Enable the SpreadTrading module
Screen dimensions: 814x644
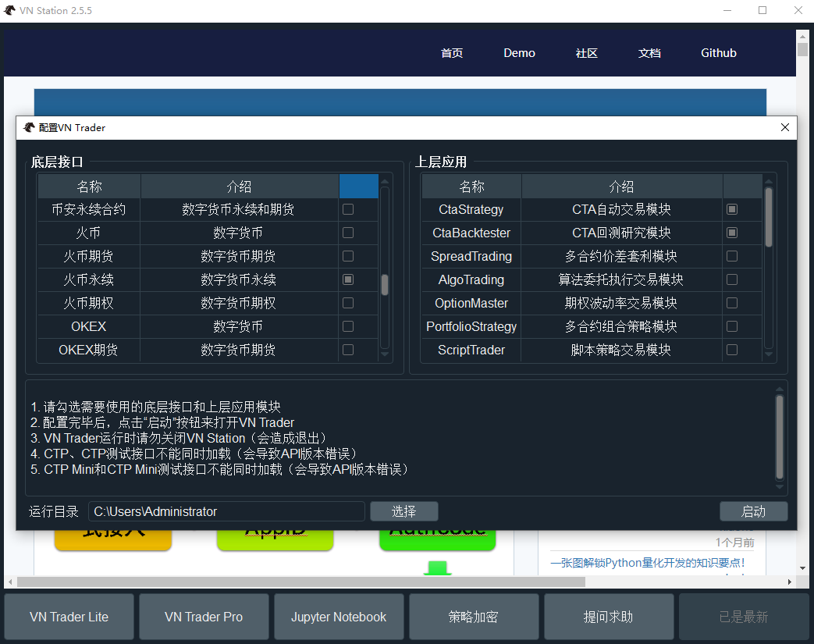[x=731, y=256]
